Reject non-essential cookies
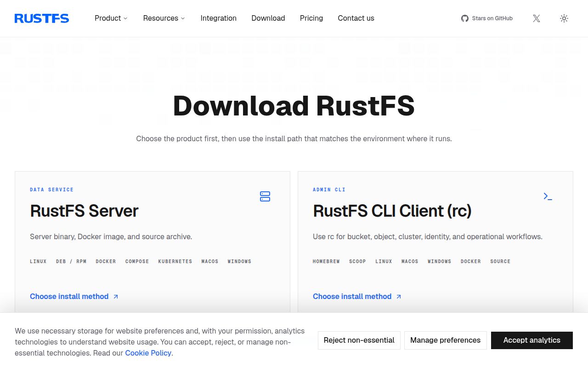This screenshot has height=368, width=588. pyautogui.click(x=359, y=340)
